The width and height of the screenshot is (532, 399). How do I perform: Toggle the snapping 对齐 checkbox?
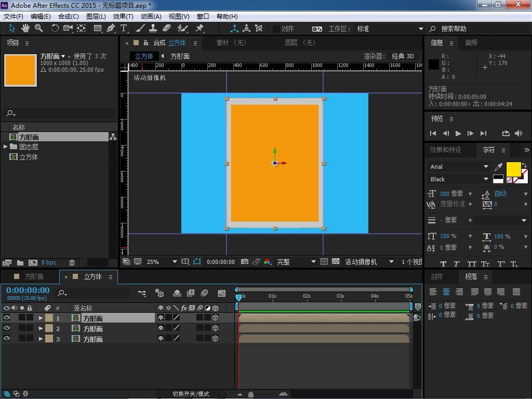276,29
